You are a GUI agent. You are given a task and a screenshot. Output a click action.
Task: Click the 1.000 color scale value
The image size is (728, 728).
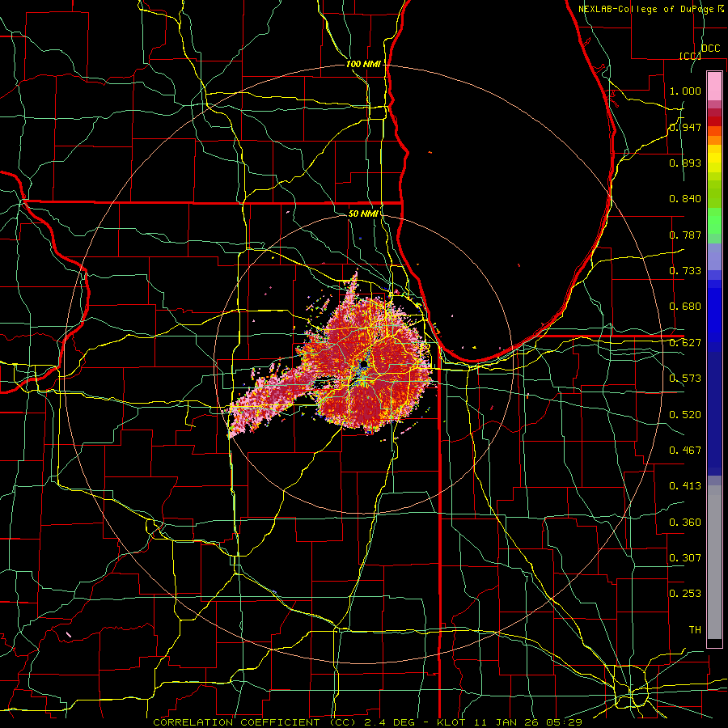coord(685,91)
